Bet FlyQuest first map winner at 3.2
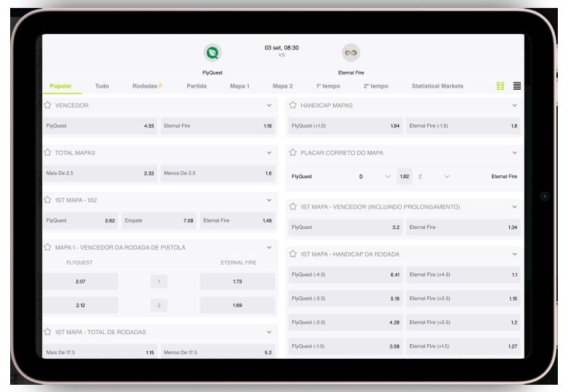Image resolution: width=568 pixels, height=392 pixels. pos(345,228)
